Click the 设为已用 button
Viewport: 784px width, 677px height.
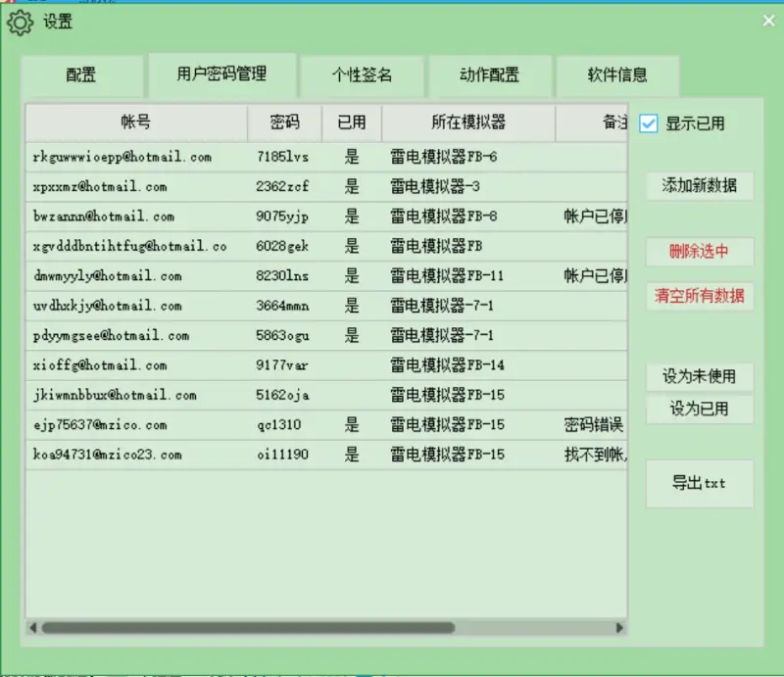pos(699,410)
